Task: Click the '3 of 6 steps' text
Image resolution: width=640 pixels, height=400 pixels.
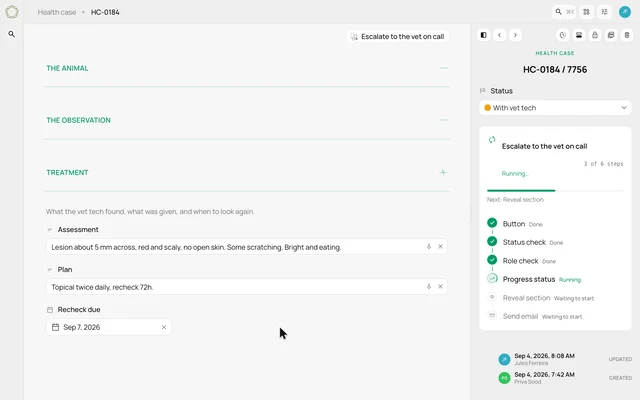Action: 603,164
